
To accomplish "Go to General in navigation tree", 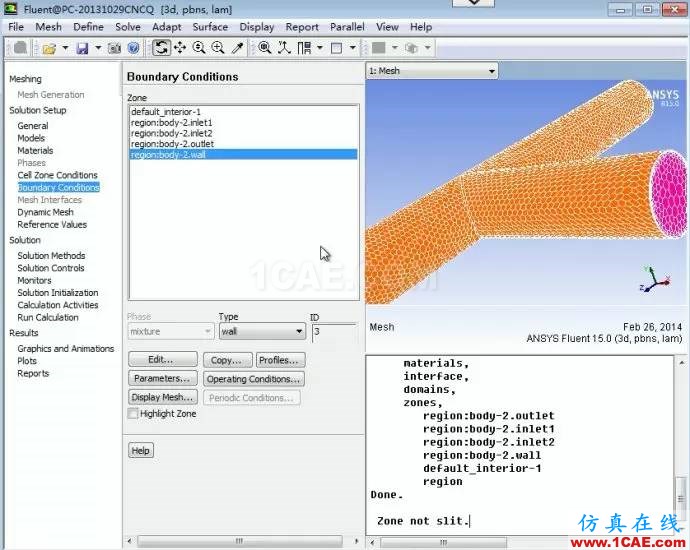I will 33,126.
